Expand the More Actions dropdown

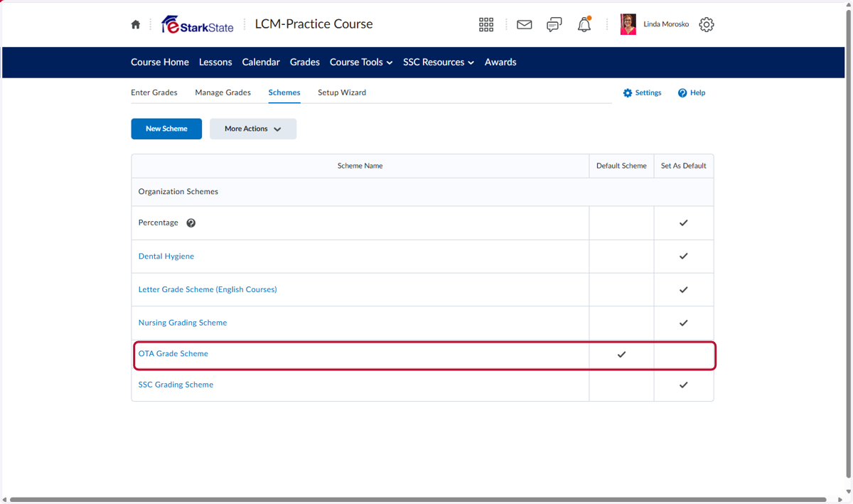pos(253,129)
